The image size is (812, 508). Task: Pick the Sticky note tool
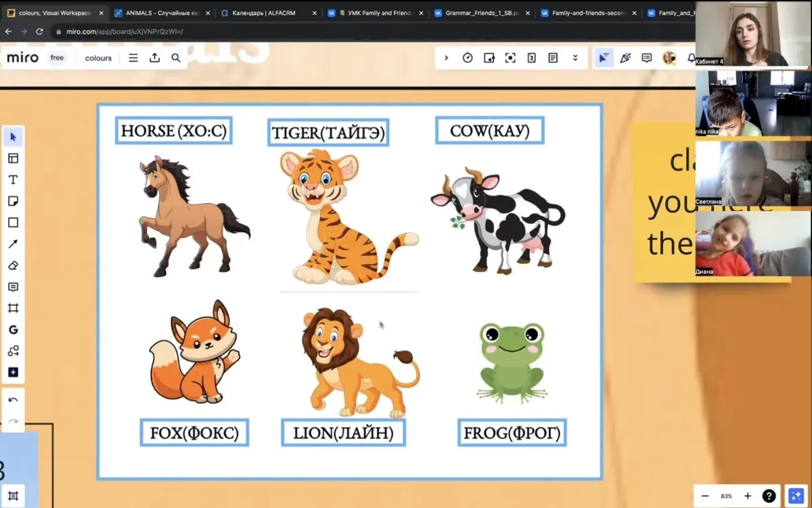[13, 202]
